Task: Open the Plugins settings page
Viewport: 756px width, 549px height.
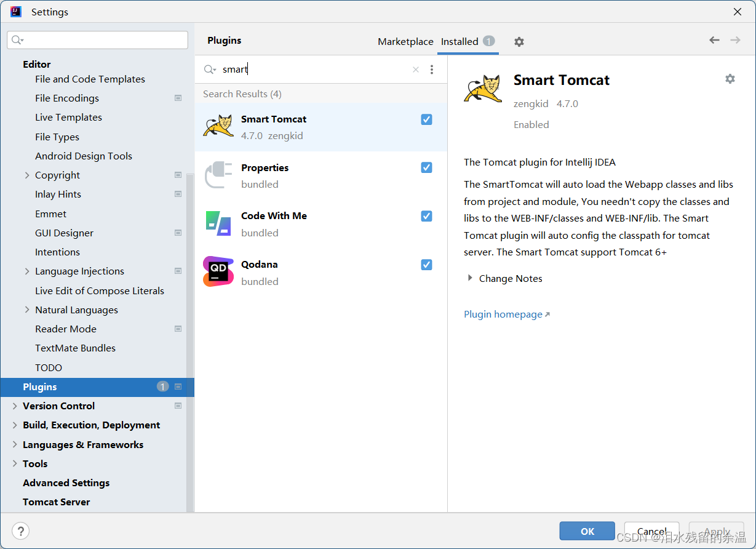Action: [x=97, y=387]
